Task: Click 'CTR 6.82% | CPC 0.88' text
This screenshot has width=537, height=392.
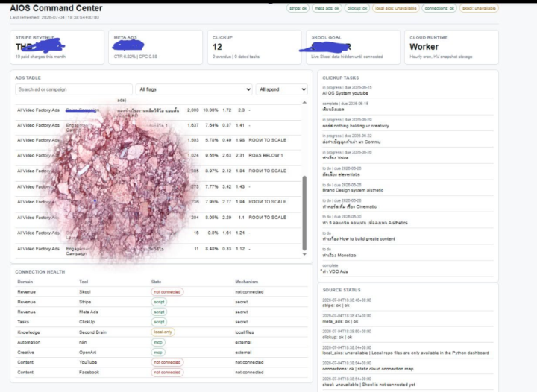Action: [136, 57]
